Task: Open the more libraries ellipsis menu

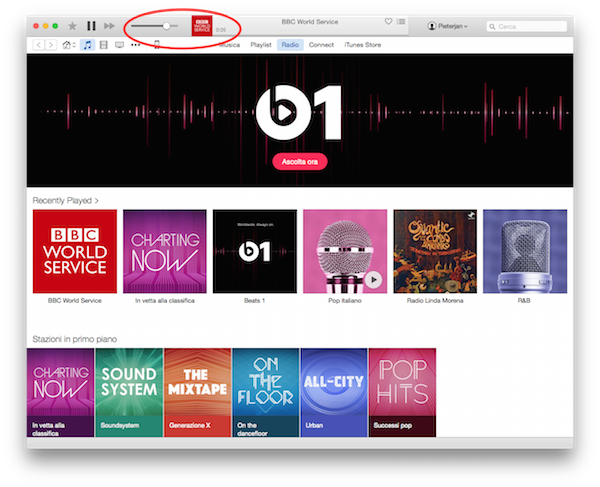Action: click(135, 45)
